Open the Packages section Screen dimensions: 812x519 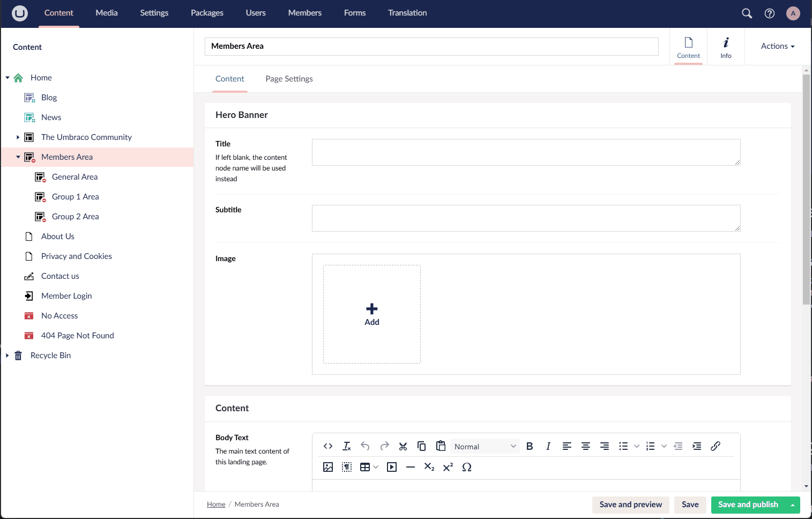pos(207,13)
